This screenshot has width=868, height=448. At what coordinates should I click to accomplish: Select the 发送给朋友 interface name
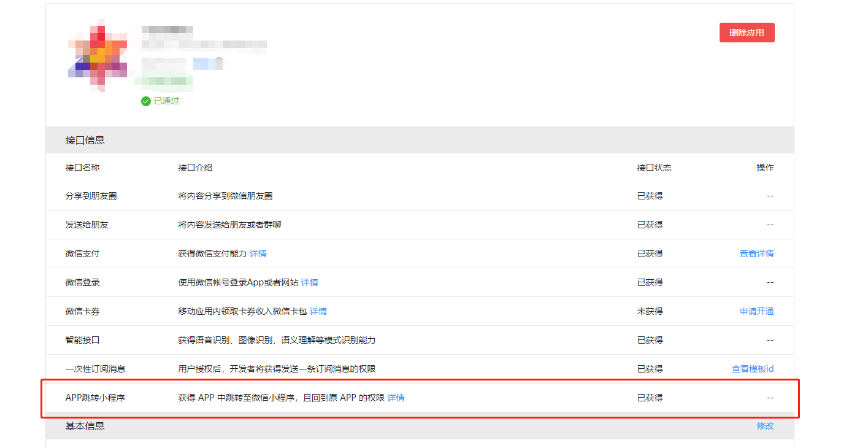(87, 225)
